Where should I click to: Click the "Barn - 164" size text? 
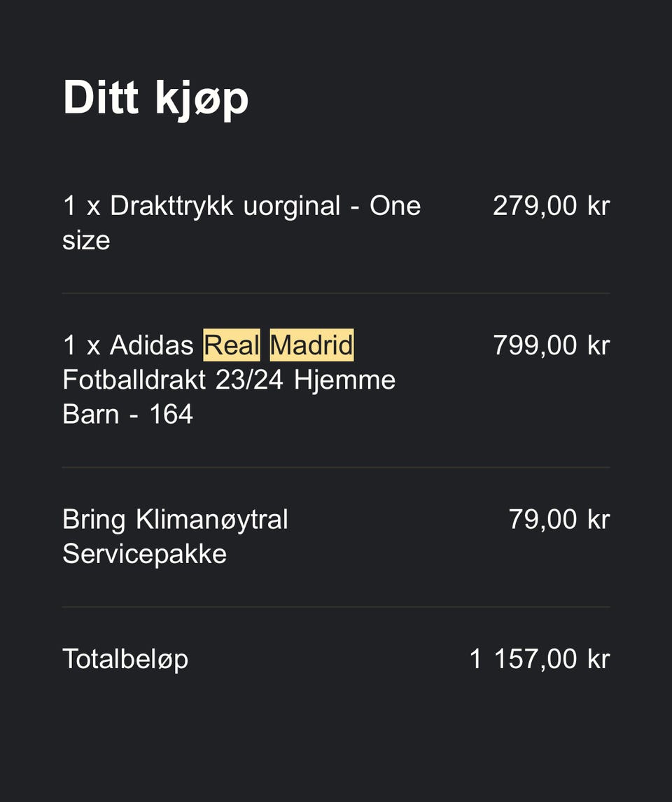[127, 415]
